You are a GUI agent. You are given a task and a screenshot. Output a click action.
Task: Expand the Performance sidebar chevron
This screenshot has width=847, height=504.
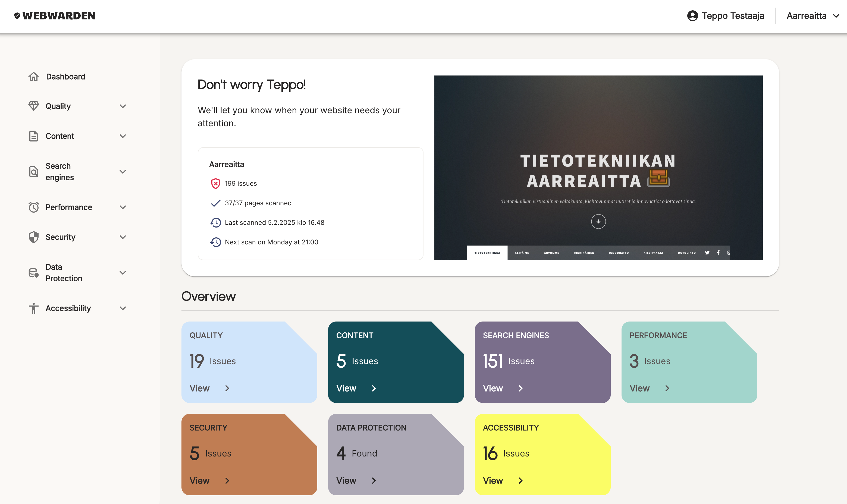point(123,207)
